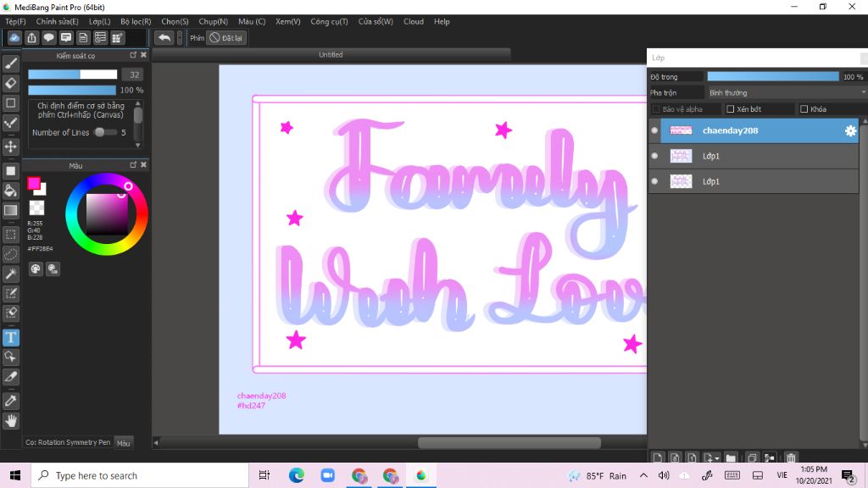Enable the Khóa checkbox
The width and height of the screenshot is (868, 488).
804,109
